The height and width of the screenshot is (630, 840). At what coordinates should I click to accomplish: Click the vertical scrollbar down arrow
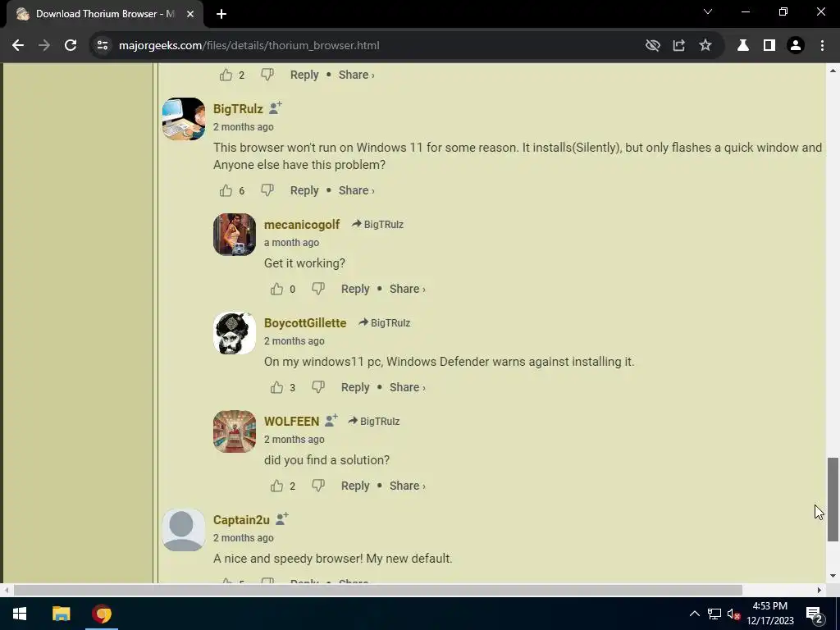[833, 576]
